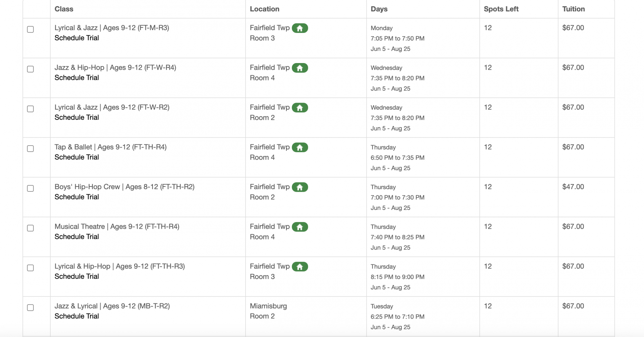Click home icon beside Jazz & Hip-Hop FT-W-R4 location
Image resolution: width=644 pixels, height=337 pixels.
click(300, 68)
